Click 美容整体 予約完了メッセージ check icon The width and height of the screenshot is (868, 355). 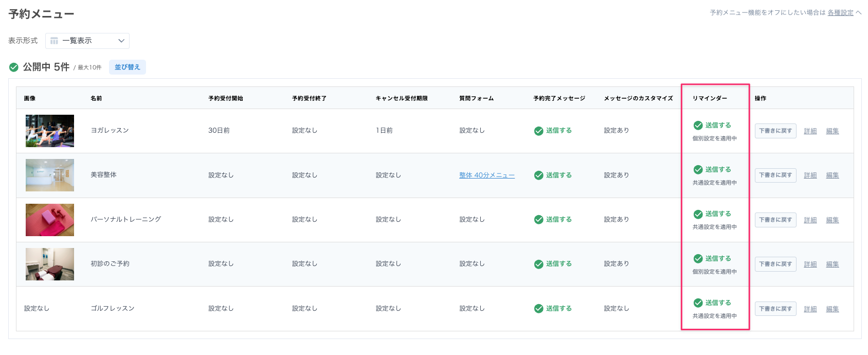[538, 175]
